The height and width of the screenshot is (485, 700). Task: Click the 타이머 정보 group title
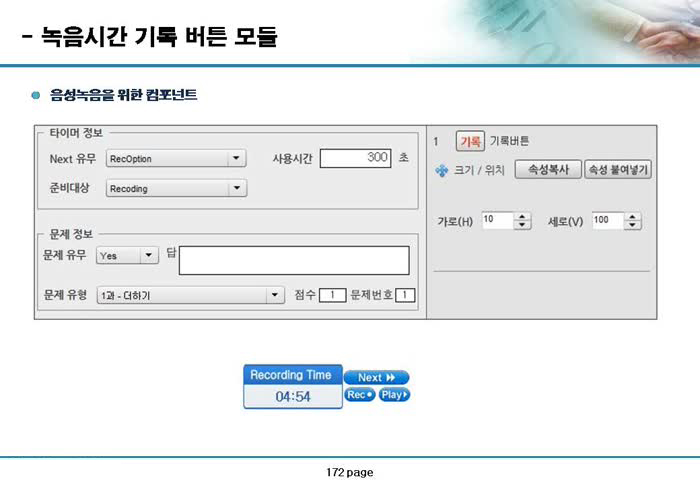click(76, 133)
